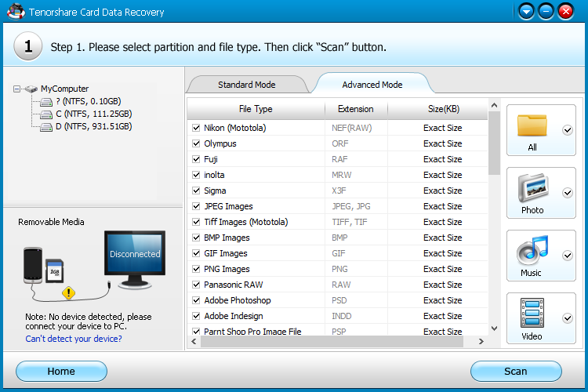This screenshot has height=392, width=588.
Task: Close the application with red X button
Action: click(566, 12)
